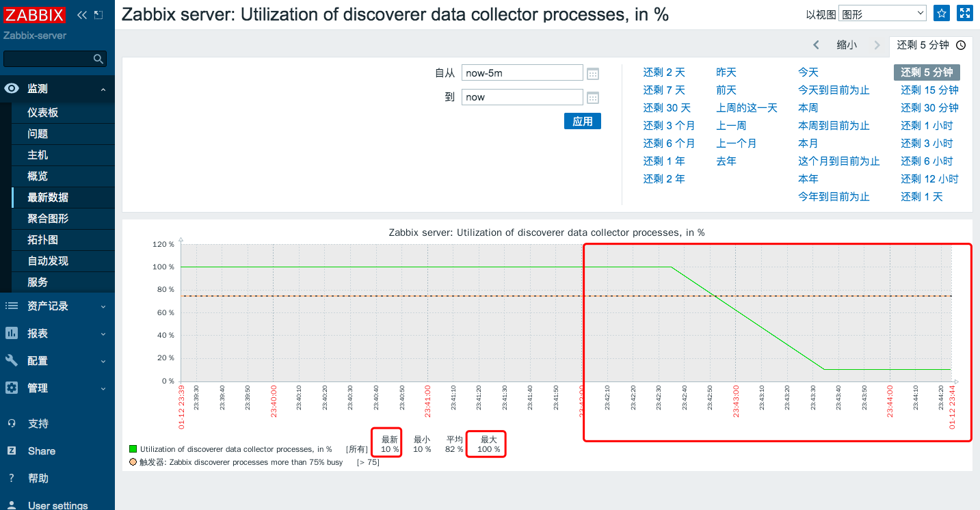The height and width of the screenshot is (510, 980).
Task: Click the headset icon beside 支持
Action: pyautogui.click(x=12, y=423)
